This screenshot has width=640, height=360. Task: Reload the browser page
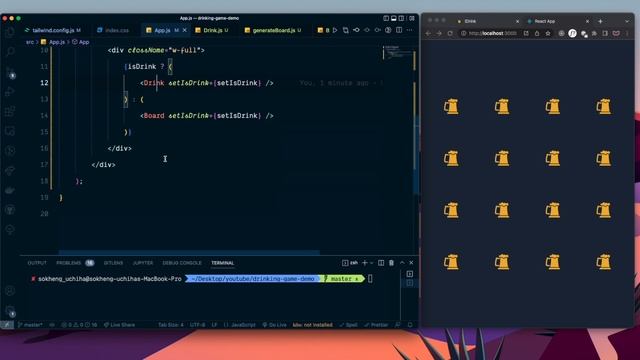(450, 33)
